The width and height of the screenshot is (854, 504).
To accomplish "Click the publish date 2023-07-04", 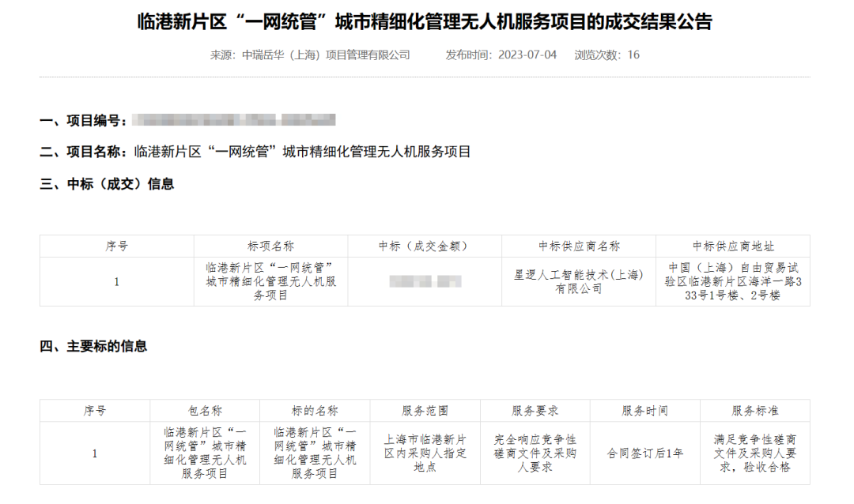I will coord(527,55).
